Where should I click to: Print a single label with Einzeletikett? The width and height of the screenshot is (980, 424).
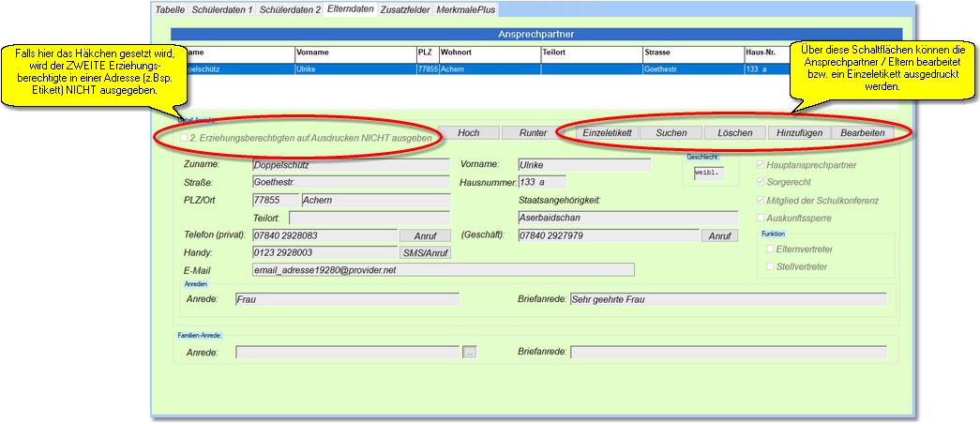pyautogui.click(x=605, y=133)
